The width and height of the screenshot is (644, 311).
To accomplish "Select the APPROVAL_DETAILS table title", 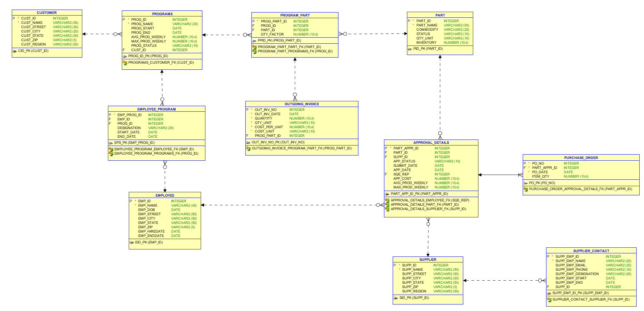I will [431, 143].
